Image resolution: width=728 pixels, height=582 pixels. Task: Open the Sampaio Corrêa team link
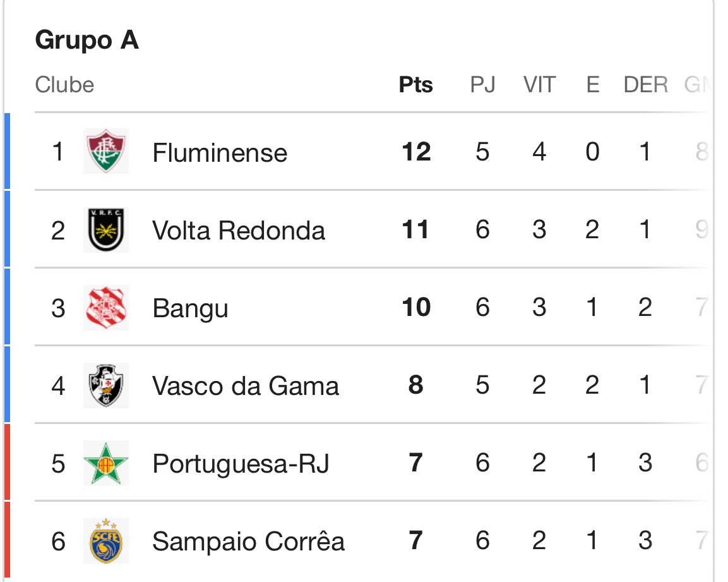point(249,542)
